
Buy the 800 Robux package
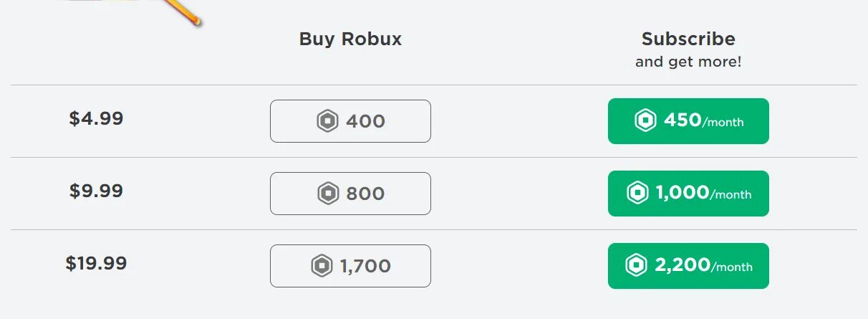coord(350,194)
